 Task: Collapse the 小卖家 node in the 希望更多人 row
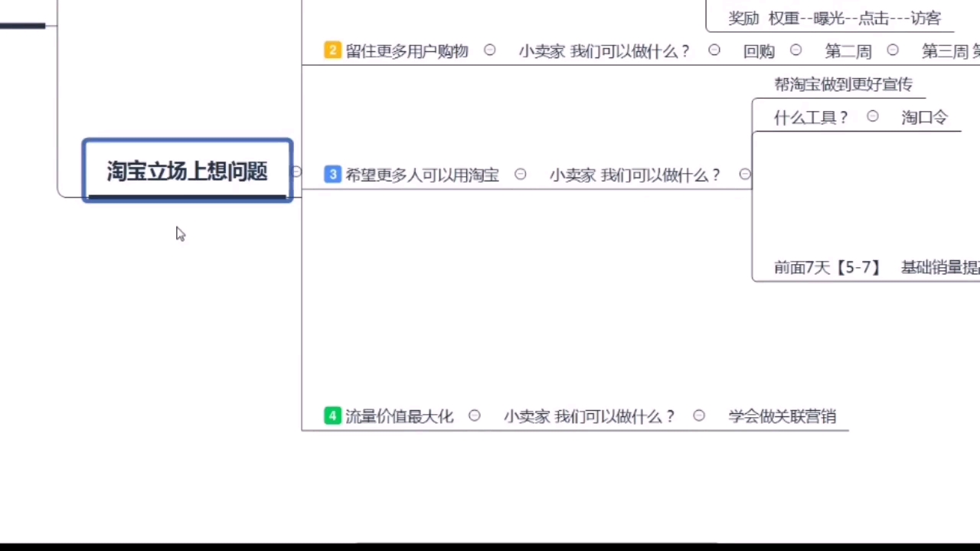pos(745,174)
